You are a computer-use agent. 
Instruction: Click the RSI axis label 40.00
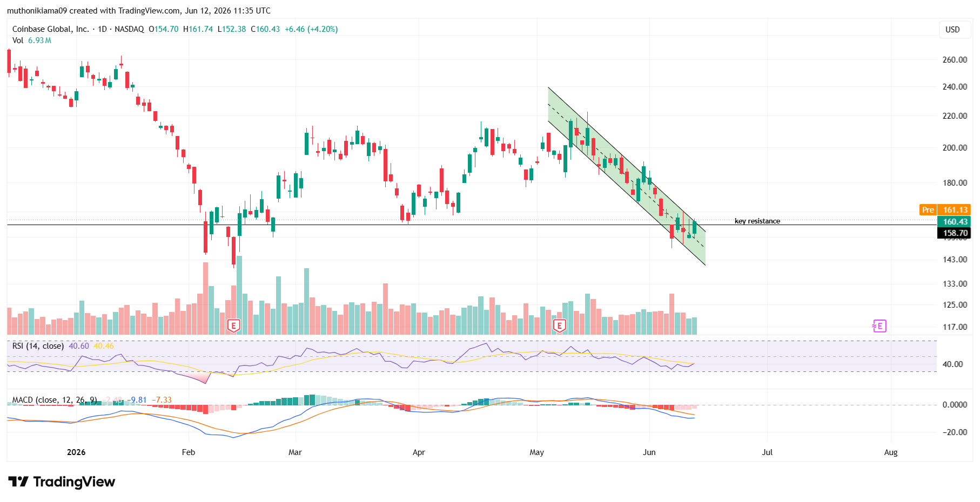952,364
